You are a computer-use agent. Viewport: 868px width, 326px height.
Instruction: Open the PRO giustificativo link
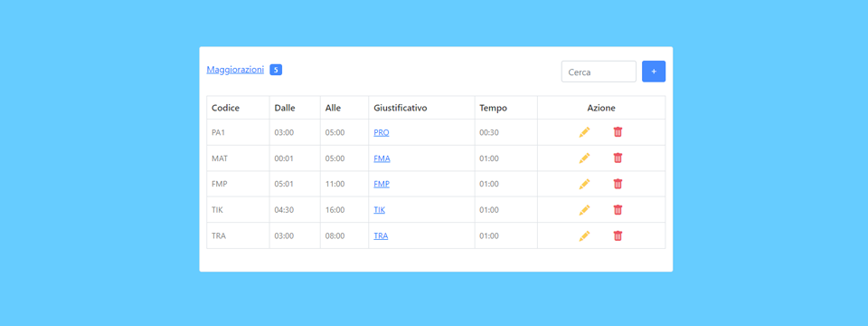click(x=382, y=132)
